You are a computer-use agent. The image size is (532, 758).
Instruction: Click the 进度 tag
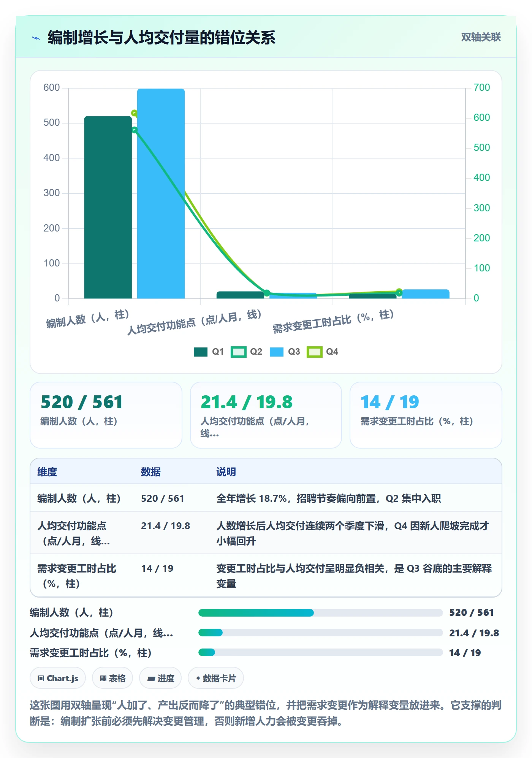[160, 678]
